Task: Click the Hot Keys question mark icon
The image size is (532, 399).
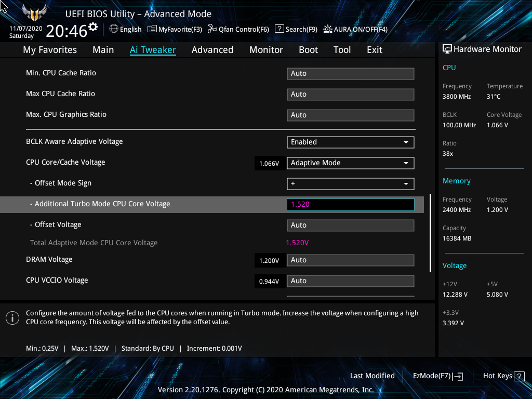Action: click(519, 376)
